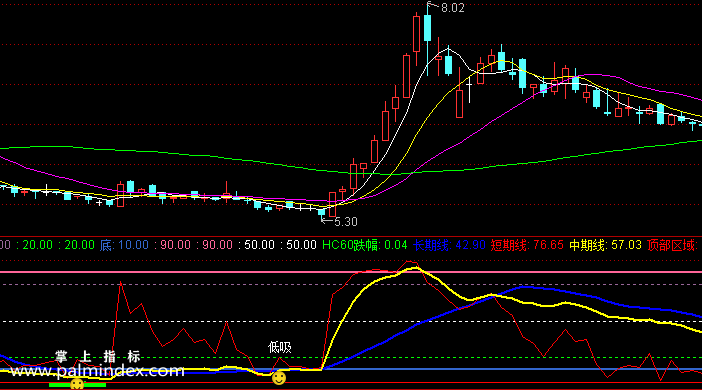The height and width of the screenshot is (390, 702).
Task: Click the yellow 中期线 57.03 legend
Action: coord(605,245)
